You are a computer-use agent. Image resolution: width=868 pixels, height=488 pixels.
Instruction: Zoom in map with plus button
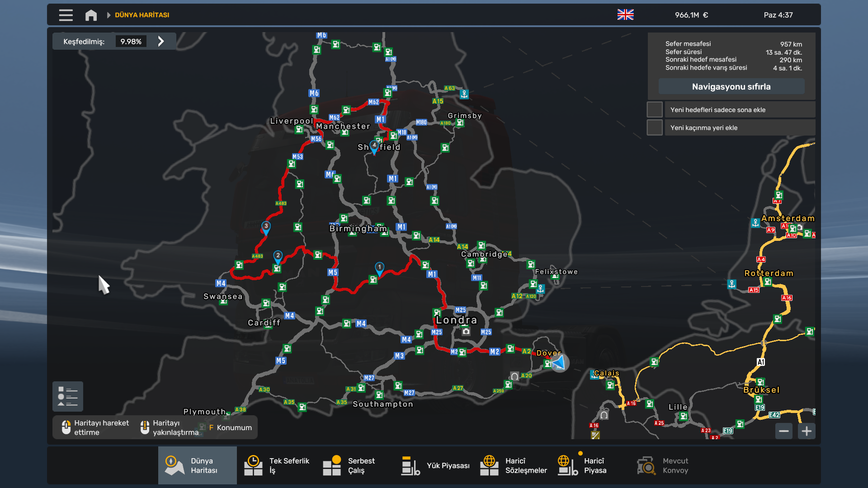(807, 431)
